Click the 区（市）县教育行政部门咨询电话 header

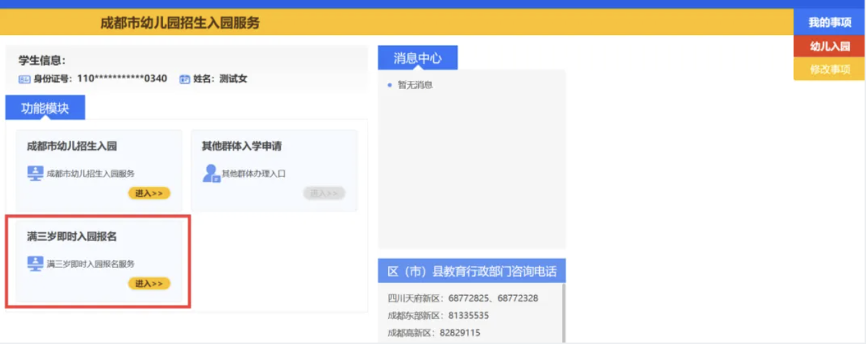(x=472, y=271)
